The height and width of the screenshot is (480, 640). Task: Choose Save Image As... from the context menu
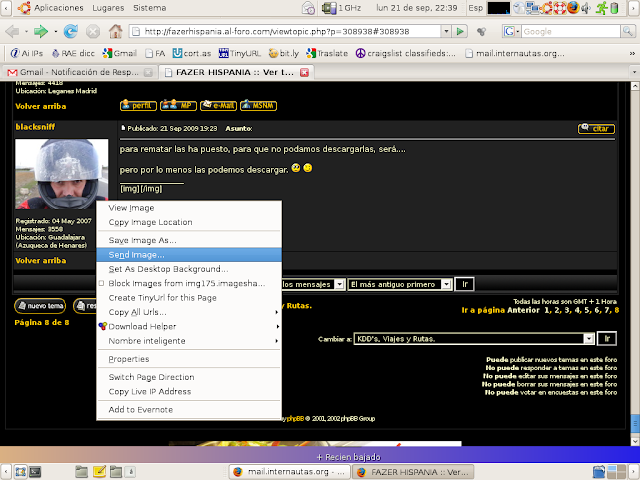[x=189, y=240]
